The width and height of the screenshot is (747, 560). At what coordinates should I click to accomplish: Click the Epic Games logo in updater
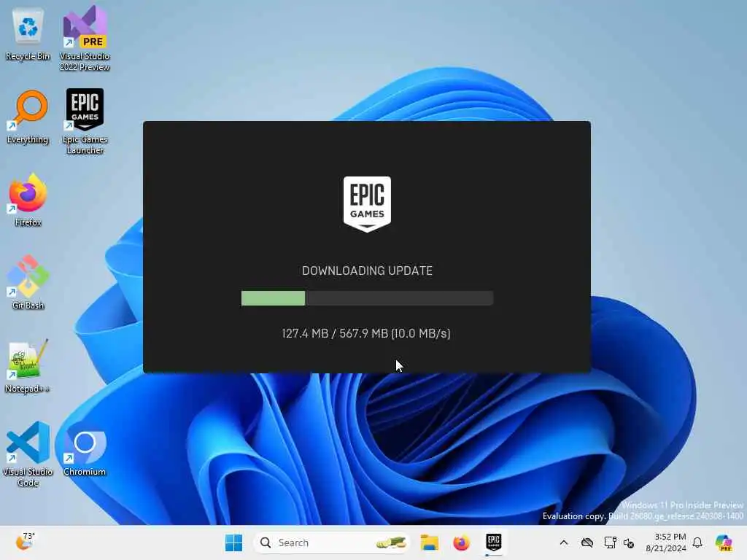(x=367, y=204)
